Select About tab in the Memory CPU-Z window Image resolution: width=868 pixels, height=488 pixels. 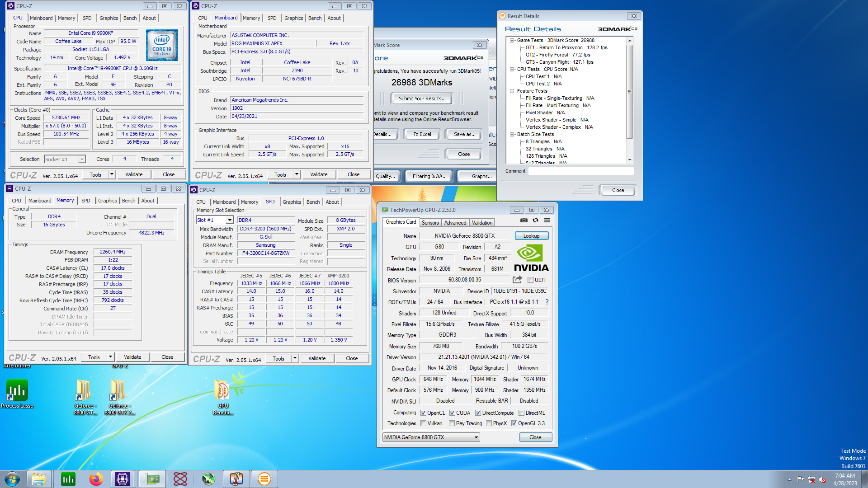click(148, 201)
